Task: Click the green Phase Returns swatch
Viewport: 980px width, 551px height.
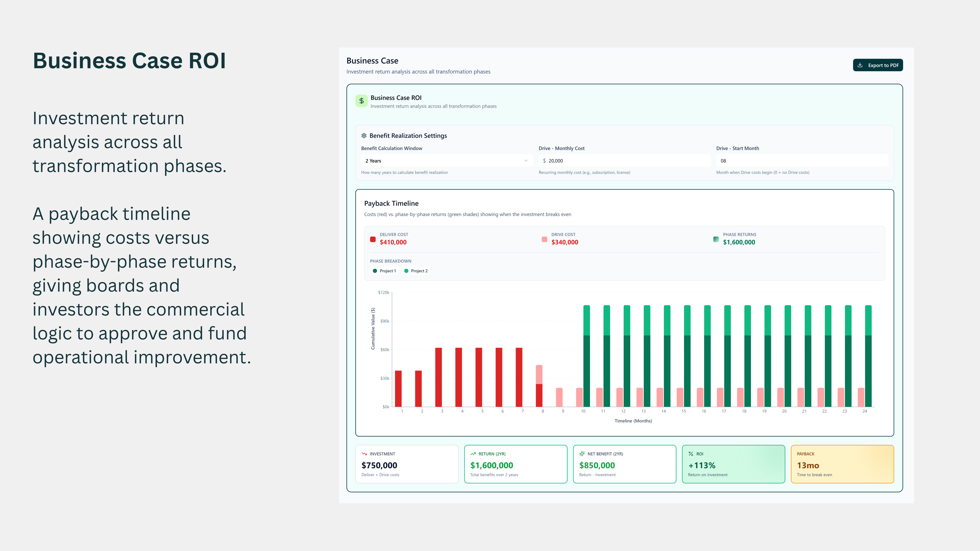Action: pyautogui.click(x=716, y=239)
